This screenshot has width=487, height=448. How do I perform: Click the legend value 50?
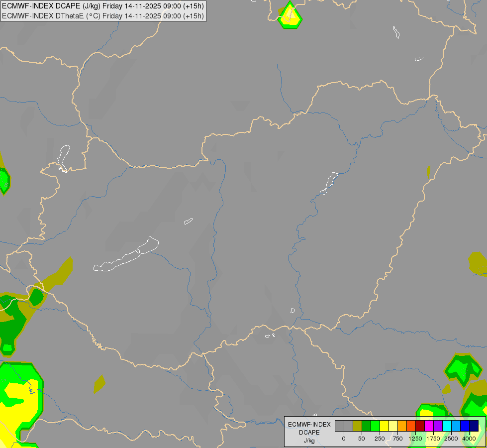362,439
